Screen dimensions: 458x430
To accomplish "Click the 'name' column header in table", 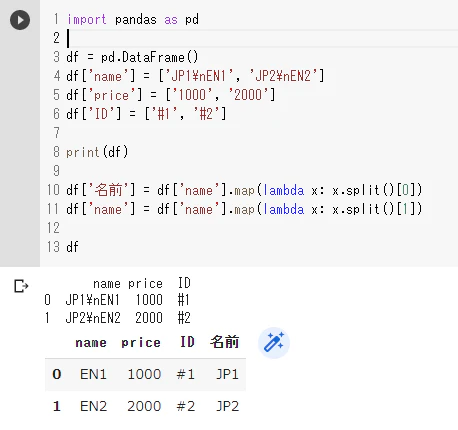I will tap(91, 343).
